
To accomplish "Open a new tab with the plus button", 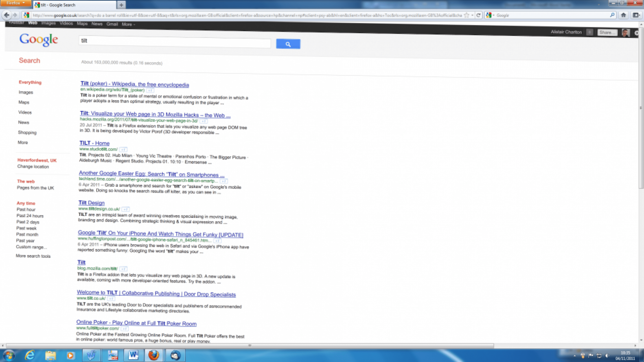I will (121, 5).
